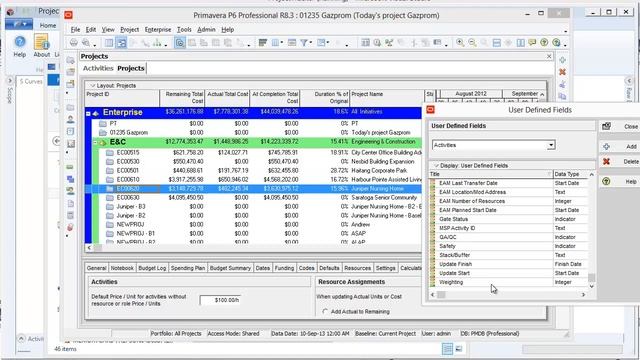Image resolution: width=640 pixels, height=360 pixels.
Task: Click the Oracle red logo in P6 title bar
Action: pos(69,15)
